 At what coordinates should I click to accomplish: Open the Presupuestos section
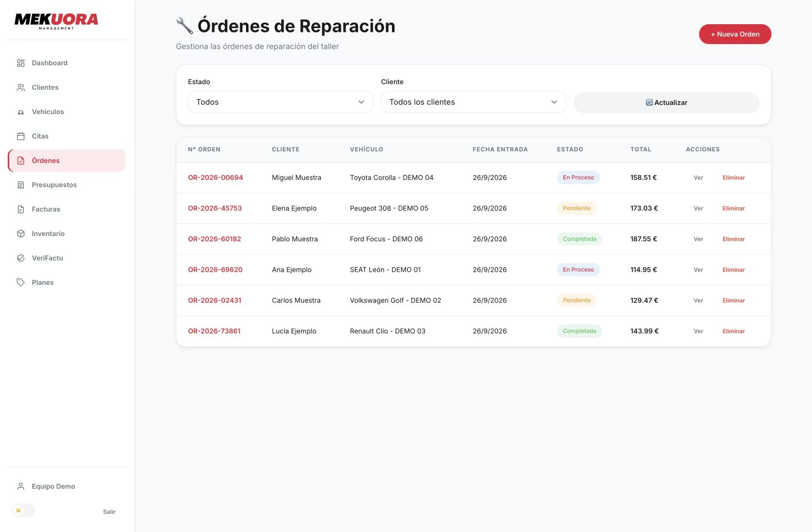click(x=67, y=185)
